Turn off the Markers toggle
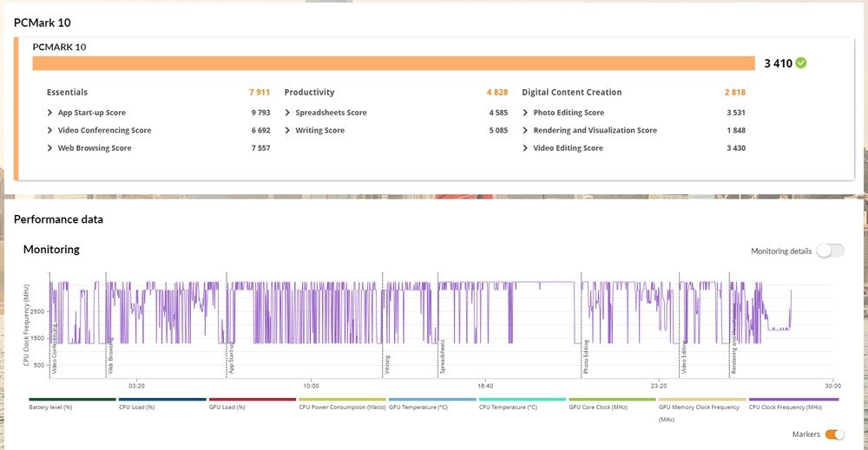The width and height of the screenshot is (868, 450). click(835, 434)
